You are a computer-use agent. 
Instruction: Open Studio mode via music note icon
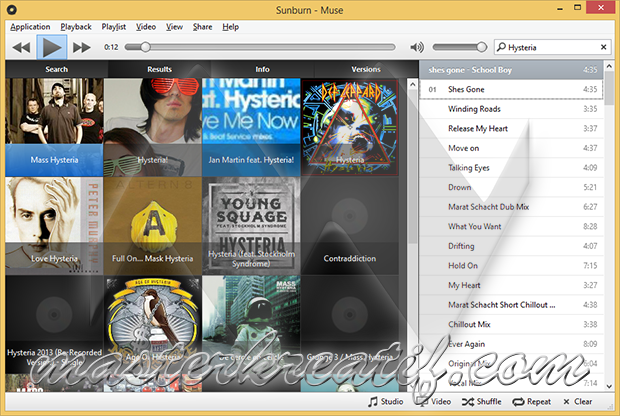(x=386, y=401)
